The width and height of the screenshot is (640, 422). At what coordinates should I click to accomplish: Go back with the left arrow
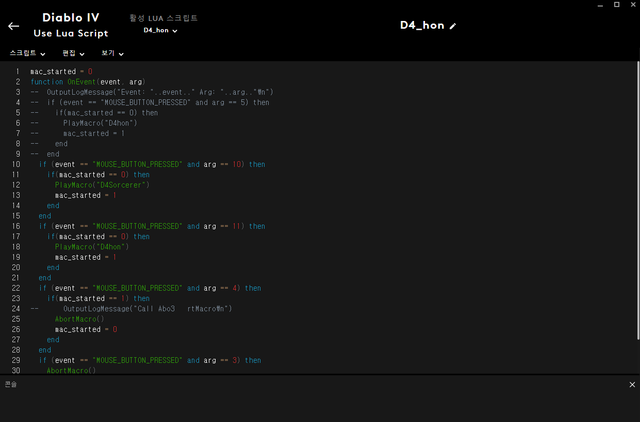[x=13, y=26]
